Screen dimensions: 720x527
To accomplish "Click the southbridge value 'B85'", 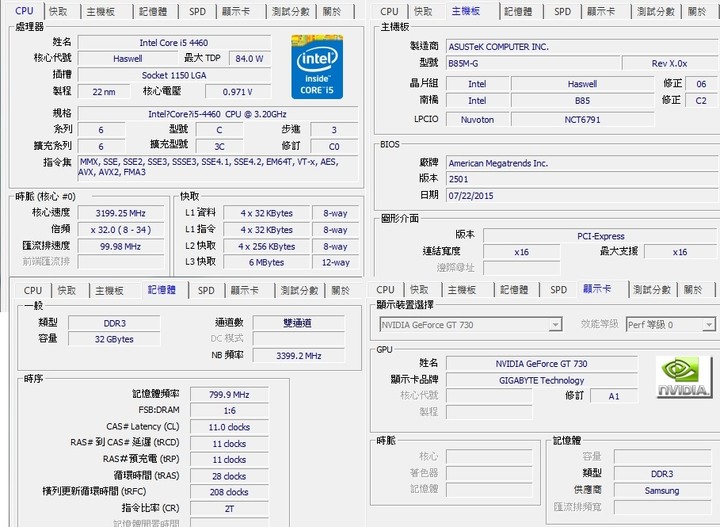I will [582, 101].
